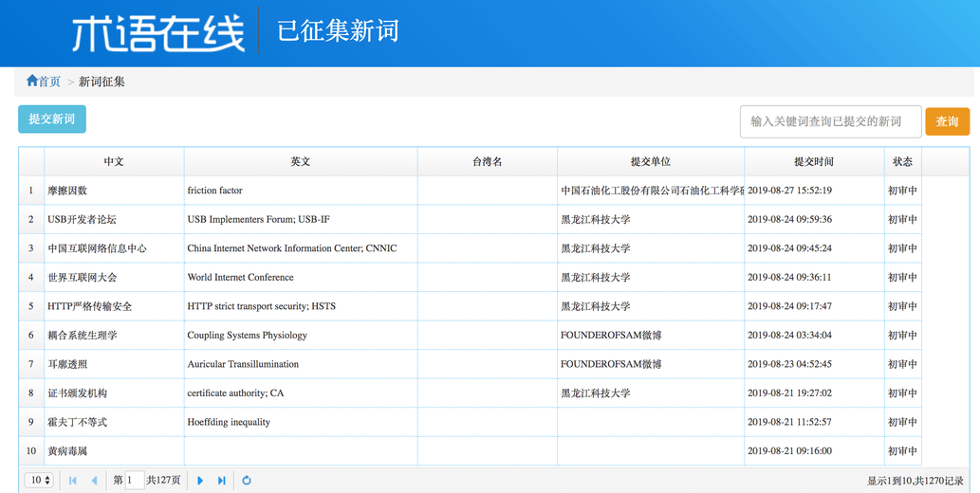Screen dimensions: 980x493
Task: Click the 中文 column header
Action: pyautogui.click(x=114, y=161)
